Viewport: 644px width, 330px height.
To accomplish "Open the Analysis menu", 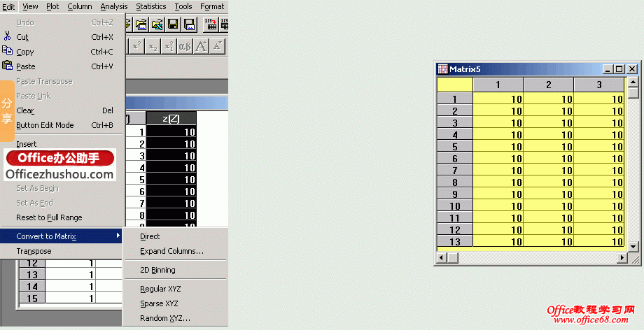I will tap(114, 6).
